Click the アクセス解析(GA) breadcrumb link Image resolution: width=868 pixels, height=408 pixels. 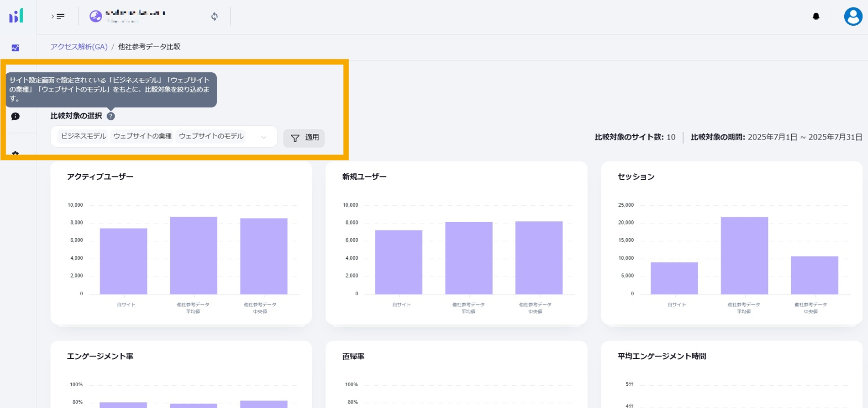(x=79, y=47)
